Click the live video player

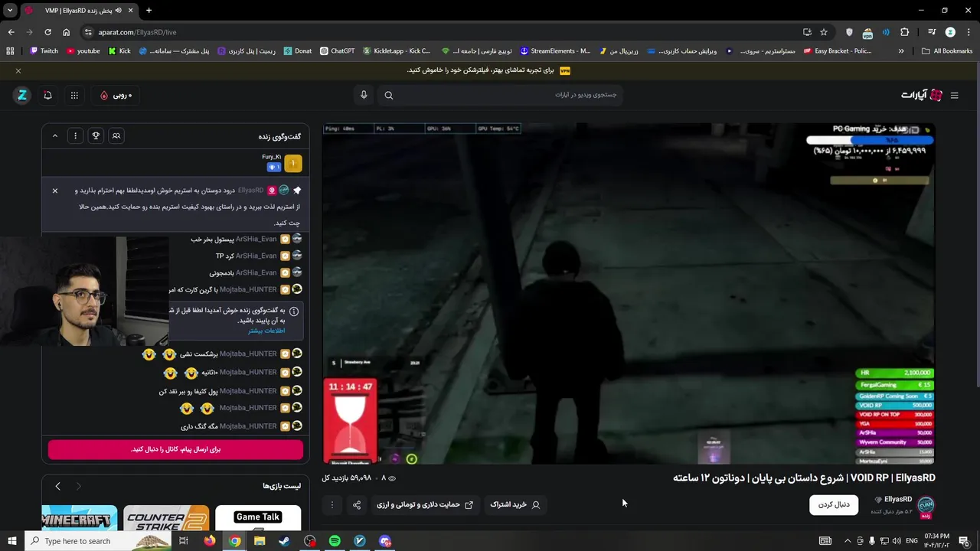(x=629, y=293)
